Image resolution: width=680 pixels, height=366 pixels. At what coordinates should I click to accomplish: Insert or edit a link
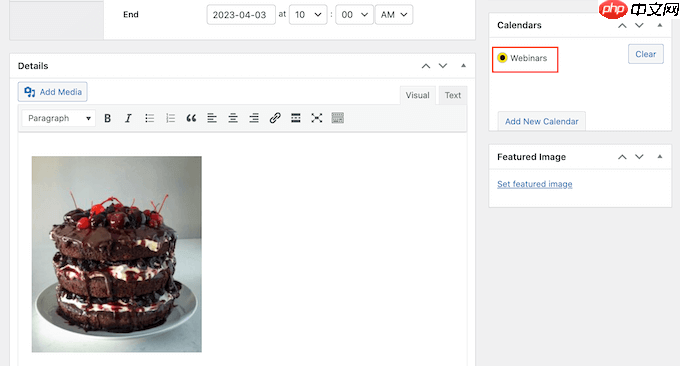275,118
